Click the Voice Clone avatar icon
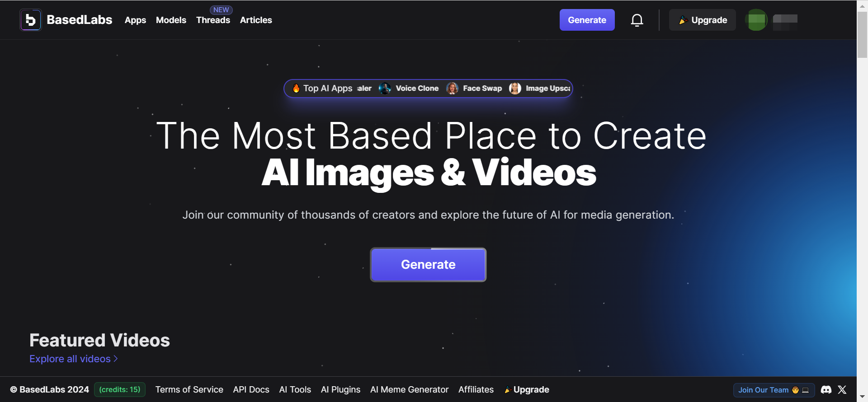Viewport: 868px width, 402px height. point(385,89)
